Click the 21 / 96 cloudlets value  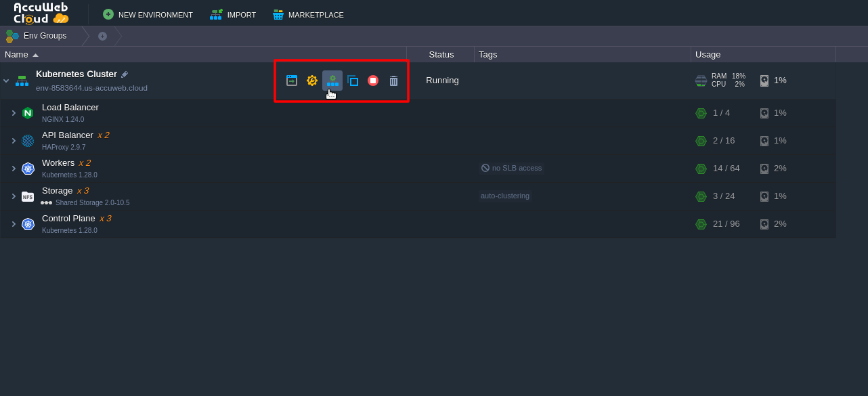click(x=726, y=223)
